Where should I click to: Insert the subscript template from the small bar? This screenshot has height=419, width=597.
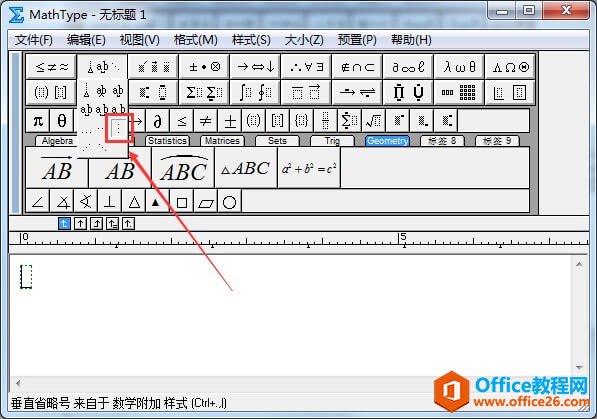pos(421,121)
